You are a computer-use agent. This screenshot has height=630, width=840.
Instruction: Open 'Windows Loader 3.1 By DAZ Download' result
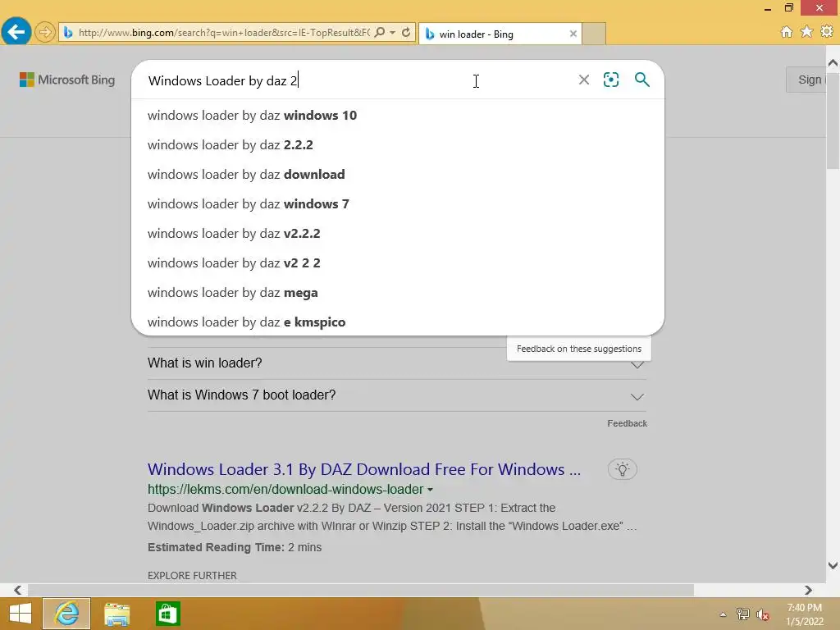coord(363,469)
